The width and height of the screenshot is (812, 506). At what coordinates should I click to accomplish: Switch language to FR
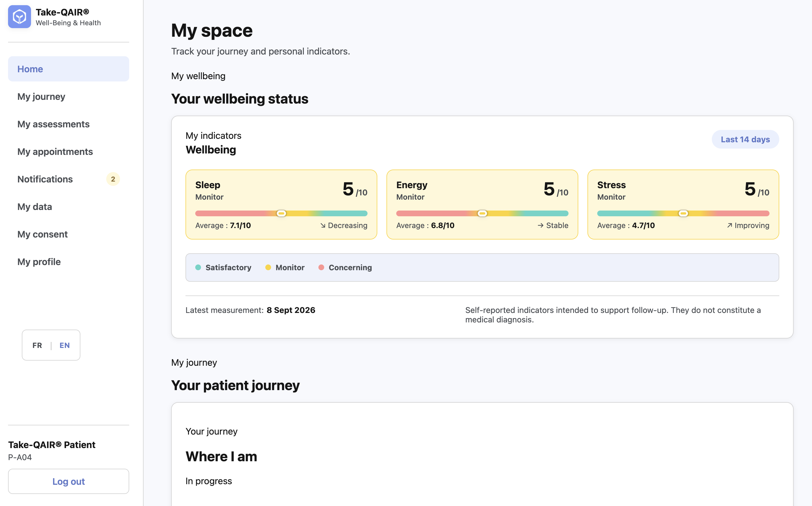[37, 345]
